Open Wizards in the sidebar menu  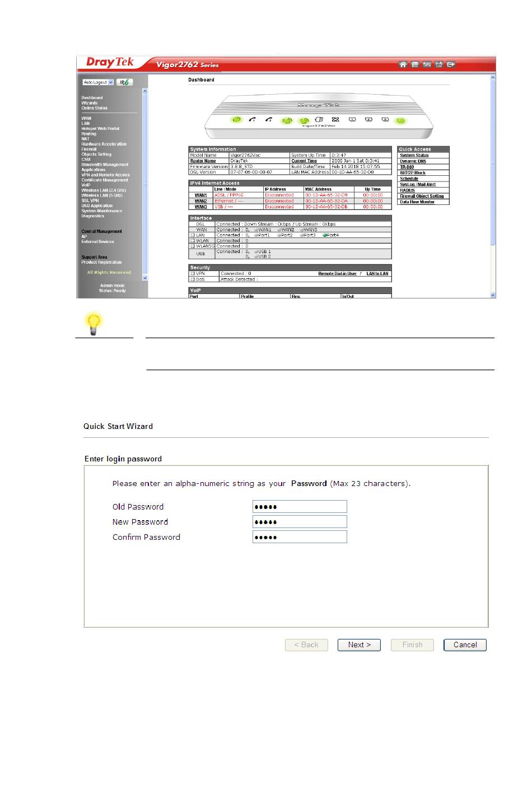pyautogui.click(x=89, y=103)
